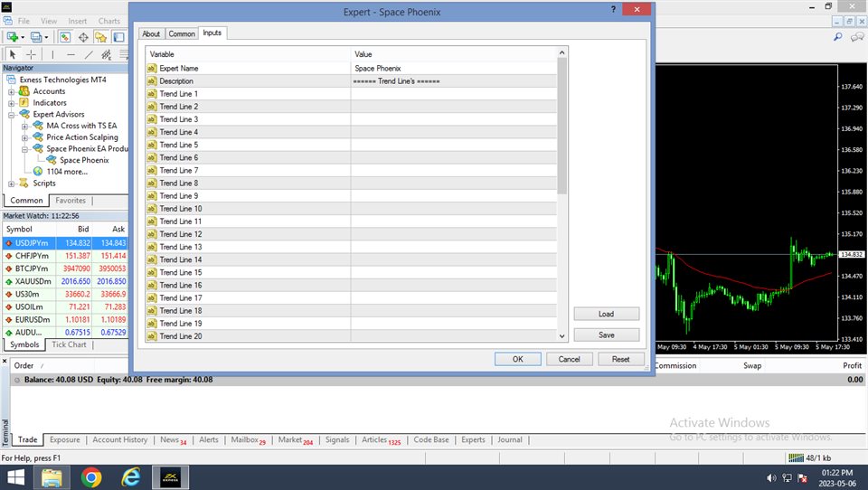The height and width of the screenshot is (490, 868).
Task: Select the Cursor arrow tool
Action: click(13, 54)
